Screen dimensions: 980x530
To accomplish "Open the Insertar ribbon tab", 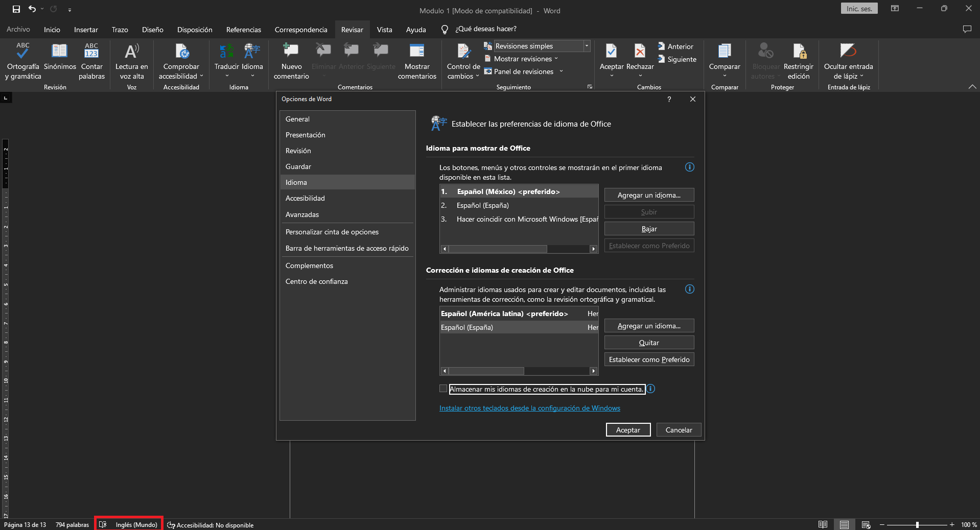I will pyautogui.click(x=86, y=30).
